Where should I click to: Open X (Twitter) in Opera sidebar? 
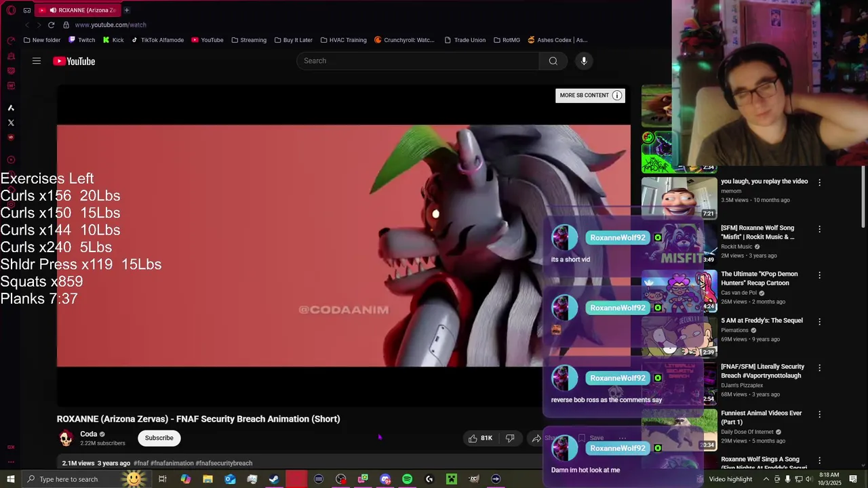click(x=11, y=123)
